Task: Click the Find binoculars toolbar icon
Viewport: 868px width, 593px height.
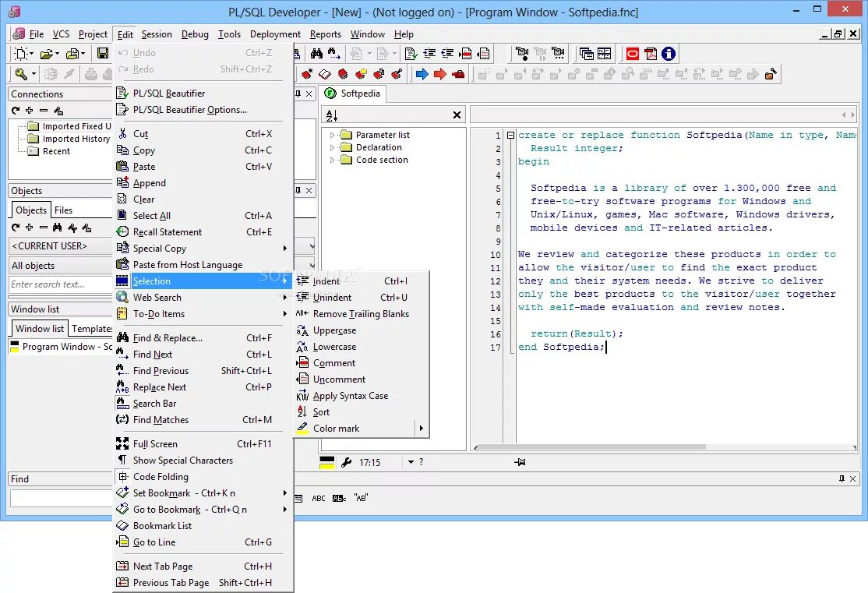Action: click(x=316, y=53)
